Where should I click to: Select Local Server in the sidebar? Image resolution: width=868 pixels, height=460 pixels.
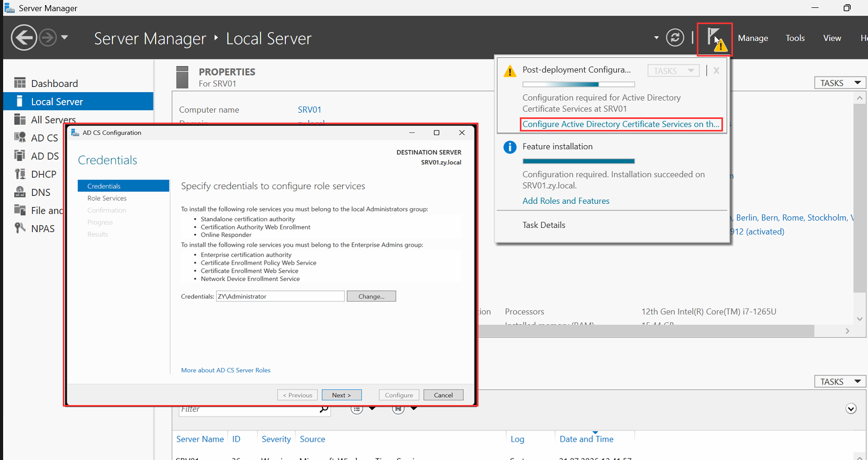pos(78,102)
